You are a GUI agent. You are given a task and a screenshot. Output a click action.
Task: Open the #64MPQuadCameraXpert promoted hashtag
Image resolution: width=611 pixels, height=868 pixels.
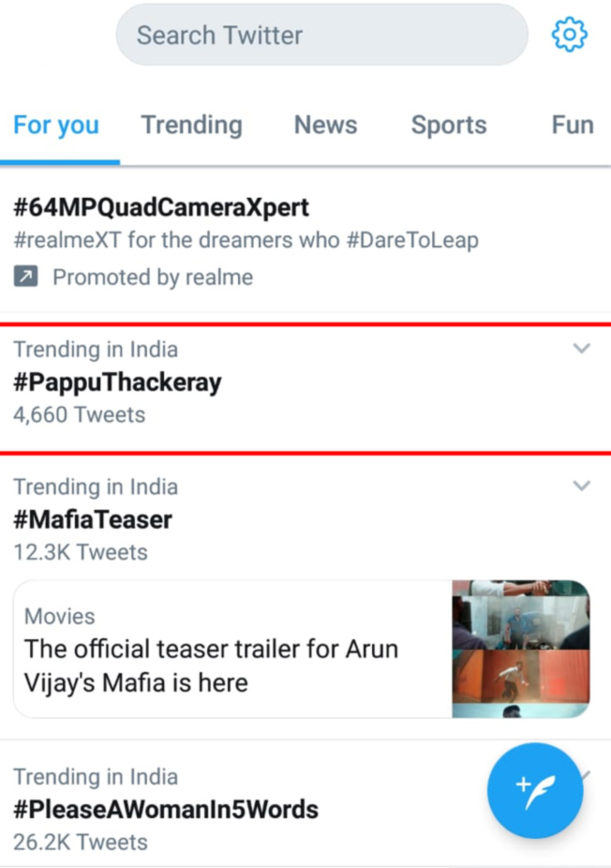coord(161,208)
